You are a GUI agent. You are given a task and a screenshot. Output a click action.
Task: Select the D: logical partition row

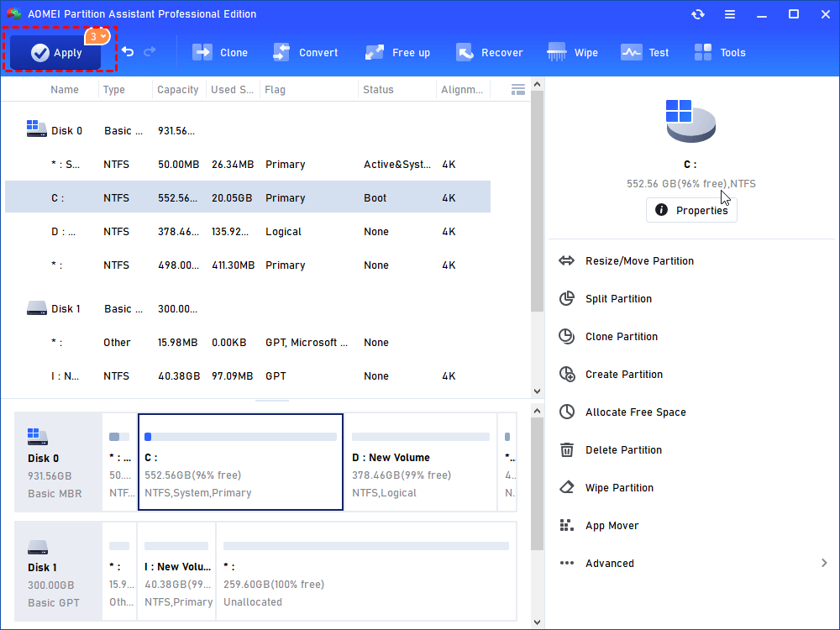(248, 232)
